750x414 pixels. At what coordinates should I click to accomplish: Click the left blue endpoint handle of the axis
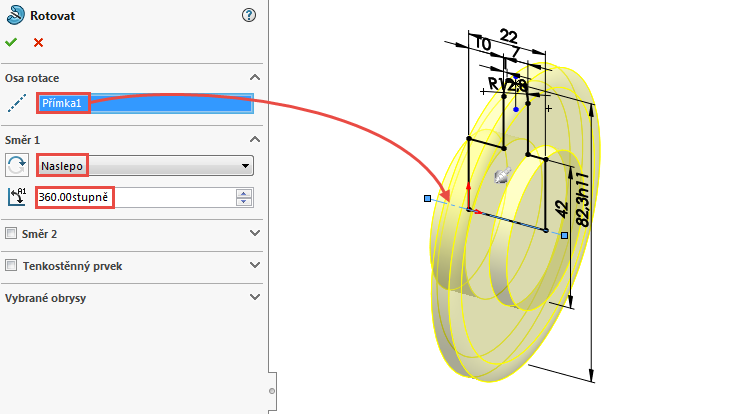(428, 198)
